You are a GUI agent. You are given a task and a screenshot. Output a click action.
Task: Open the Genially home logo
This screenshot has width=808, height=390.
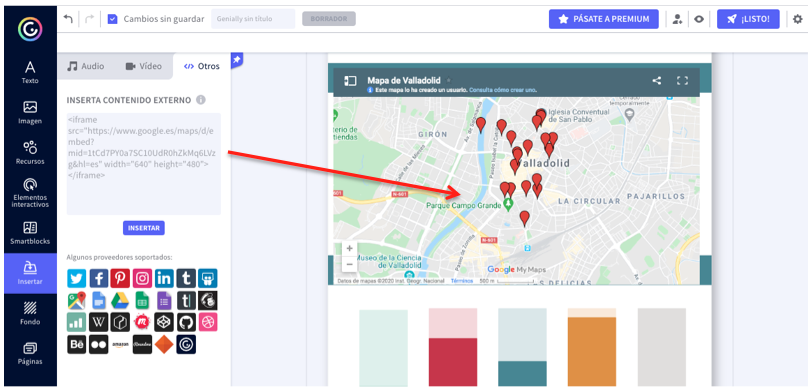point(30,28)
